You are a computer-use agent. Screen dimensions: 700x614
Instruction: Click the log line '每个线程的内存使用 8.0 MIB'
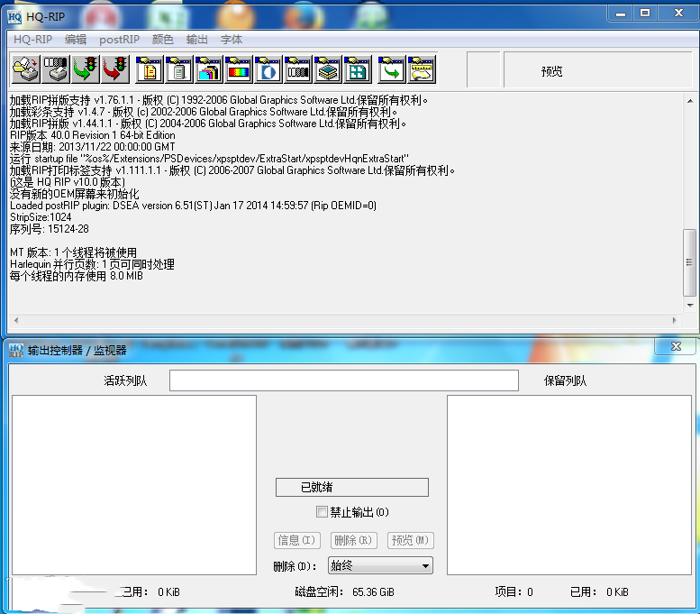coord(77,276)
